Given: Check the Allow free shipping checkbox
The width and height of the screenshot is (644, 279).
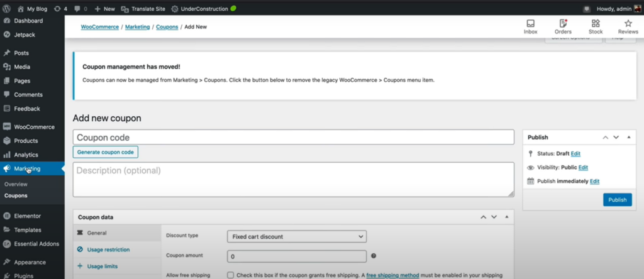Looking at the screenshot, I should (x=230, y=275).
